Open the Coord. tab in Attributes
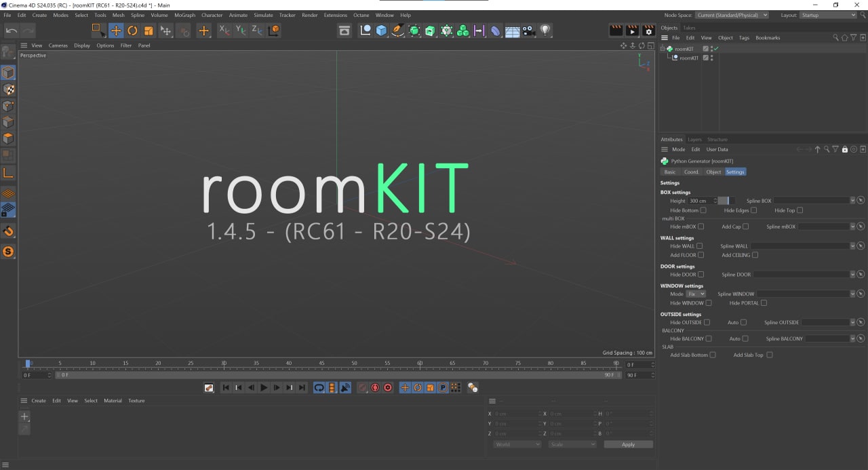Screen dimensions: 868x470 [x=691, y=172]
